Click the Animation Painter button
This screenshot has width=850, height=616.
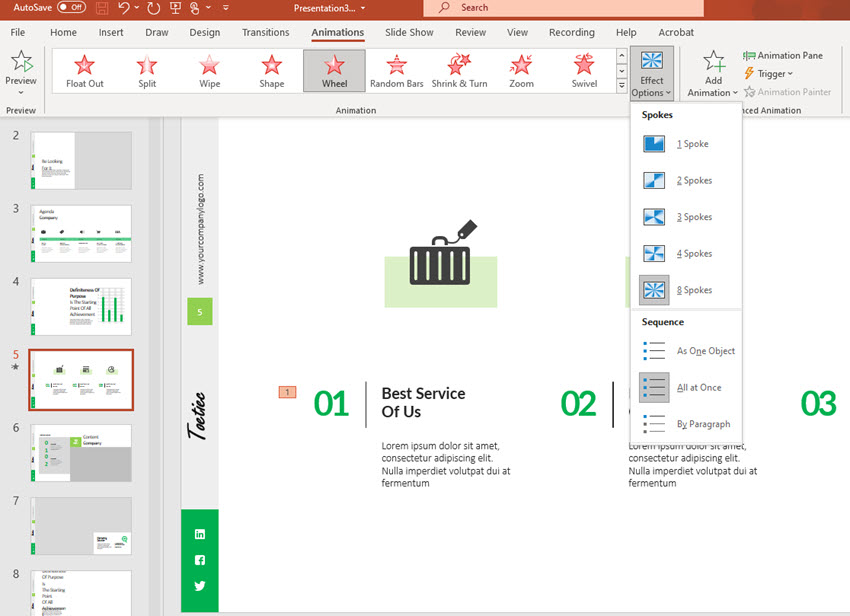click(x=787, y=92)
